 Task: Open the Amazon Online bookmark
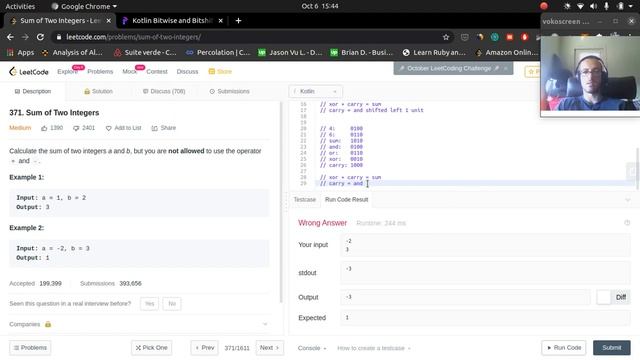pyautogui.click(x=507, y=53)
